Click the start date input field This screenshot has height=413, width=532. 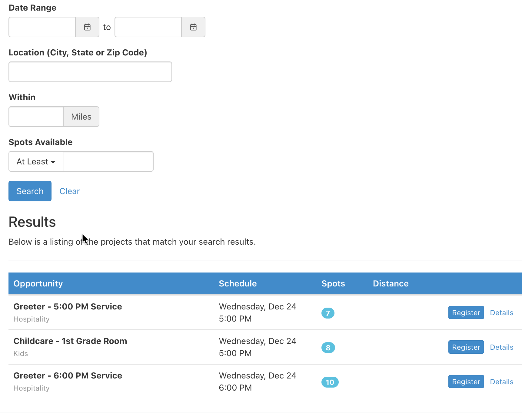[x=42, y=27]
